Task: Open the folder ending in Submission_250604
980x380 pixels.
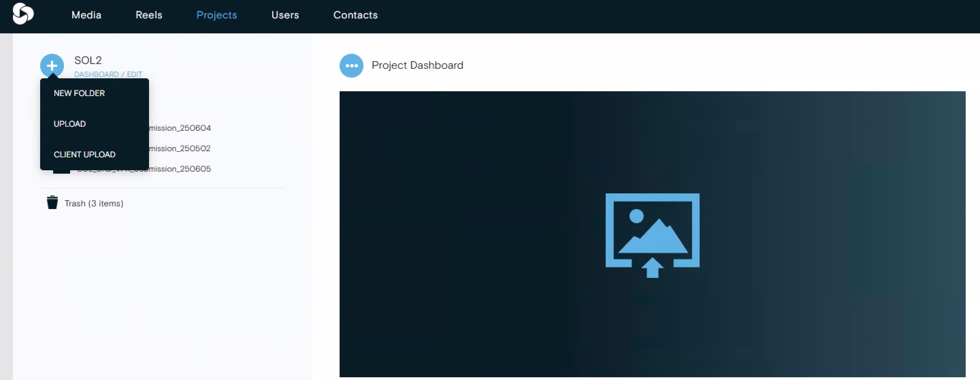Action: pos(180,128)
